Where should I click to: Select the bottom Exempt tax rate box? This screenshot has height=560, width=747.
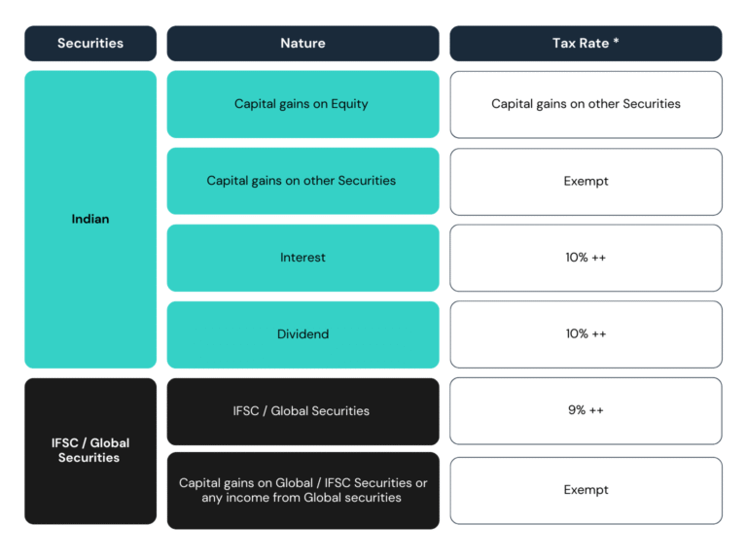586,490
